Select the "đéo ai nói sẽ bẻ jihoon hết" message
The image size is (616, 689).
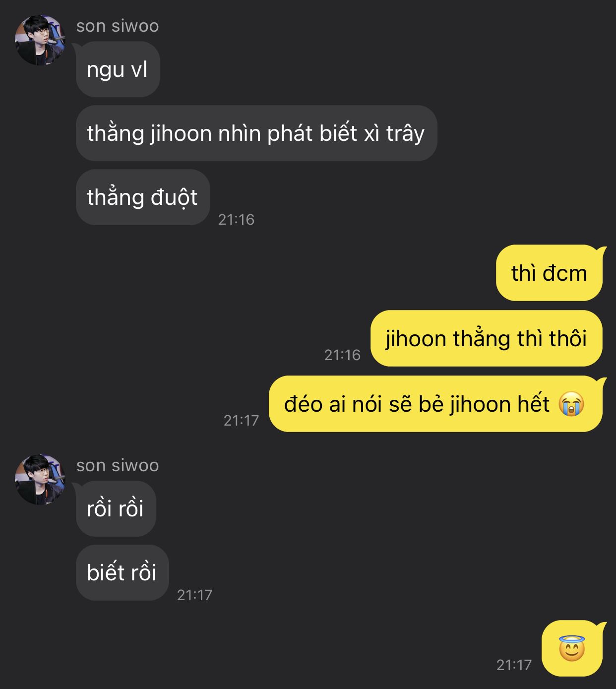(435, 404)
